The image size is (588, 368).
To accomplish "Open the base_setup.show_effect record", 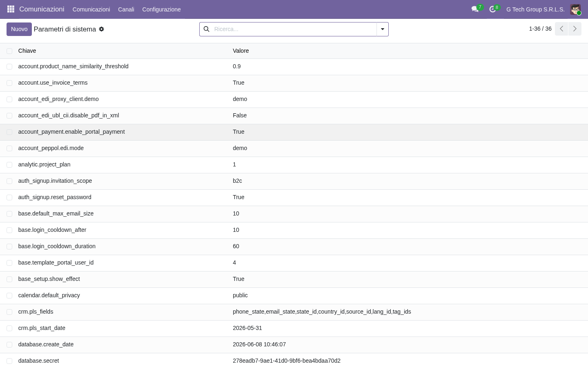I will [49, 279].
